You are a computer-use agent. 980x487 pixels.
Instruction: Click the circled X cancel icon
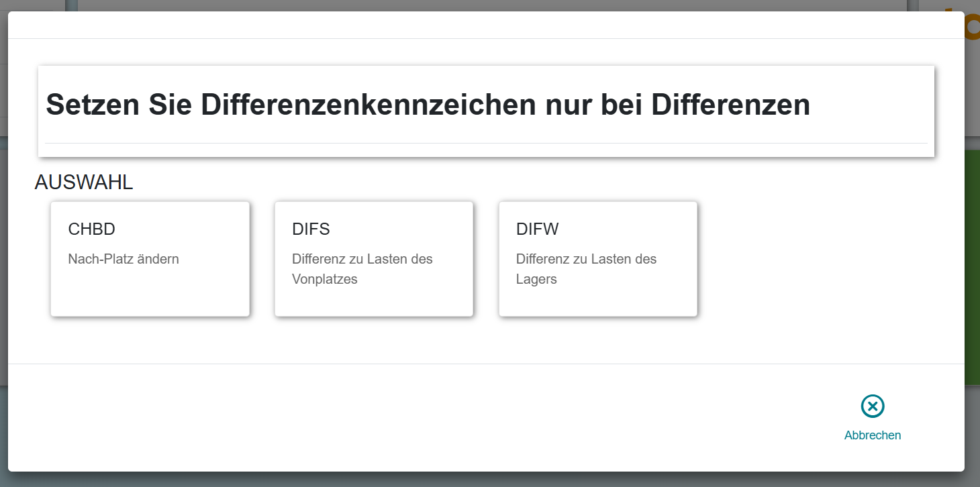point(872,406)
